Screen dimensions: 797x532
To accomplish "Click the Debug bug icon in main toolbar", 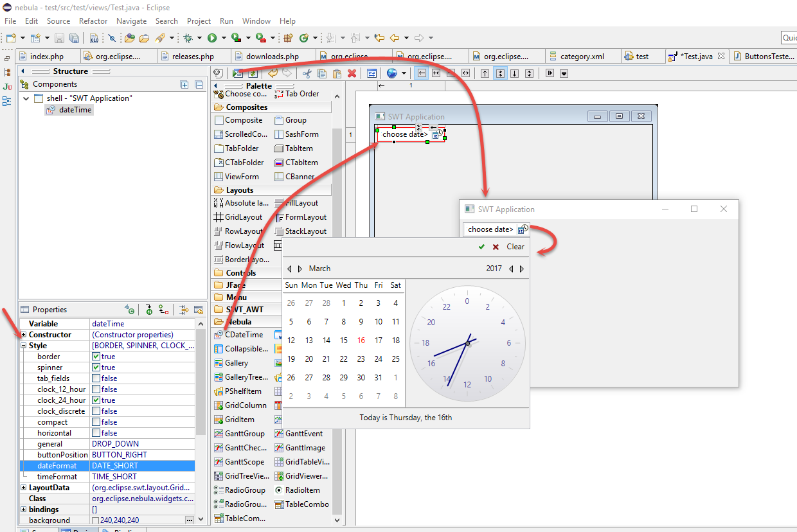I will 188,39.
